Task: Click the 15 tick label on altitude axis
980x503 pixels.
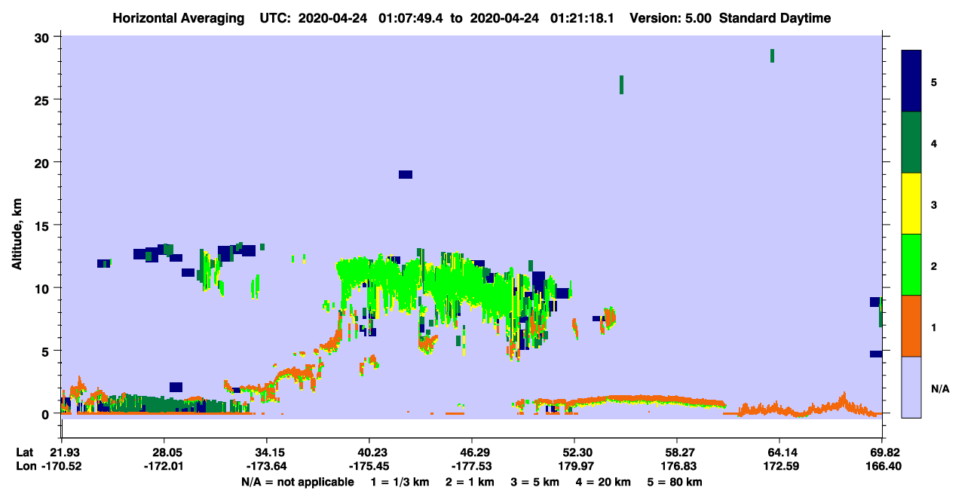Action: pos(44,225)
